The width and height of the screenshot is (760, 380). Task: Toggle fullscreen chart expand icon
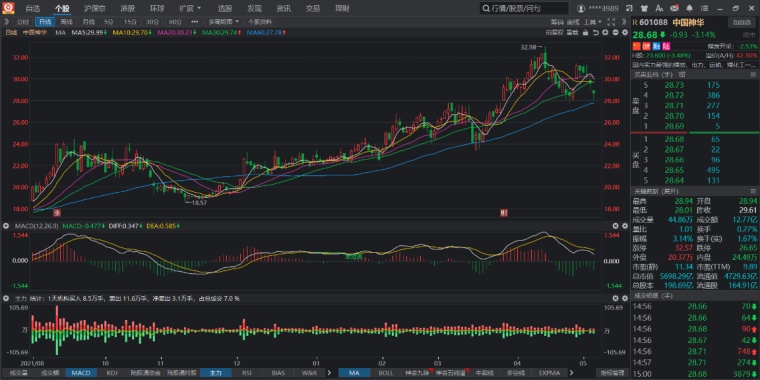point(611,22)
